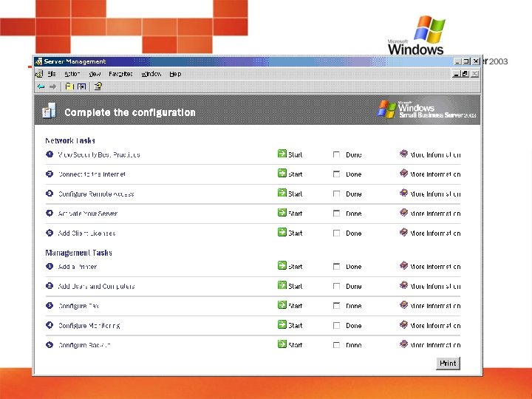Tick the Done box for Add a Printer

click(x=336, y=267)
